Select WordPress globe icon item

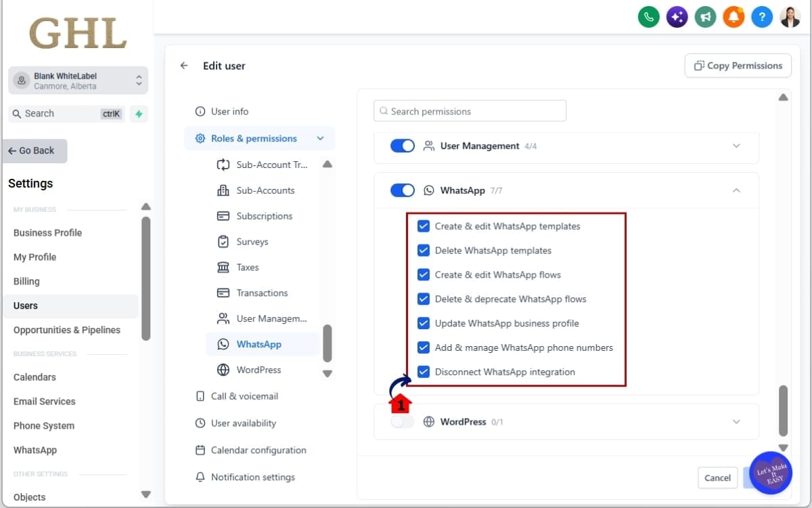click(x=263, y=370)
